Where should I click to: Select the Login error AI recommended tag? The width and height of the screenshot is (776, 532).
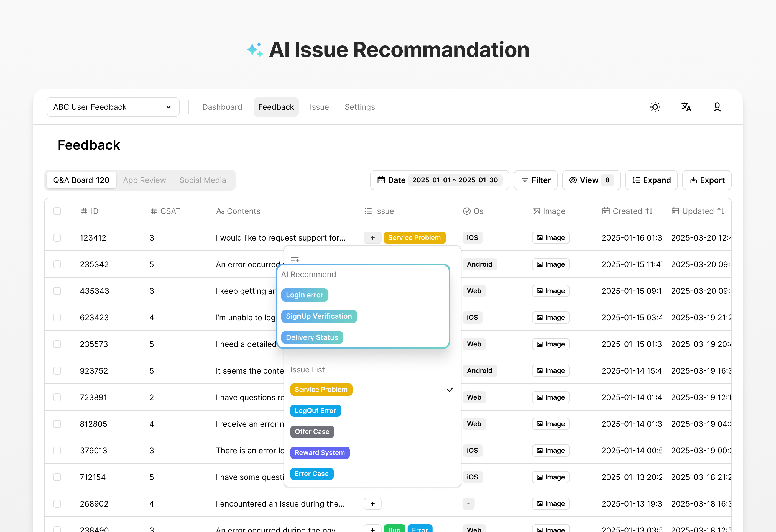[x=305, y=295]
